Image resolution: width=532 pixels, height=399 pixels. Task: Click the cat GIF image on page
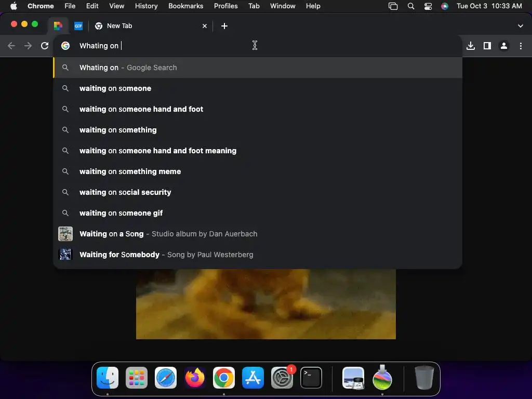[x=265, y=304]
